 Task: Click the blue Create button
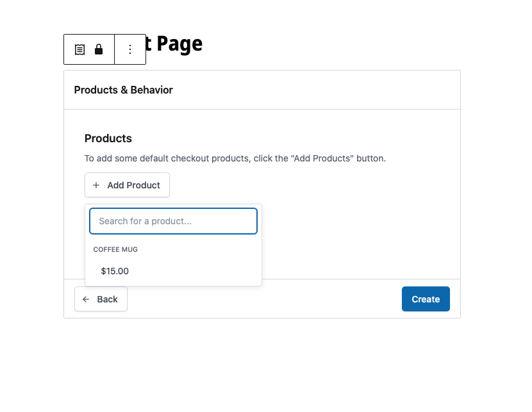[x=426, y=299]
